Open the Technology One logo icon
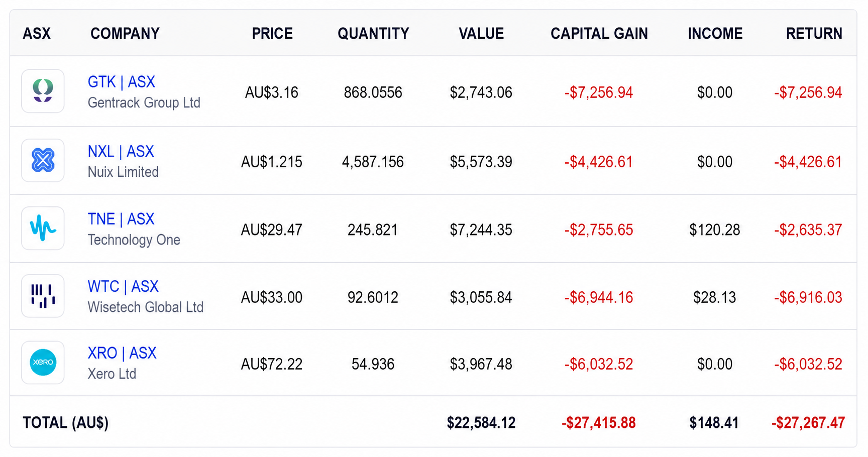 (x=43, y=228)
